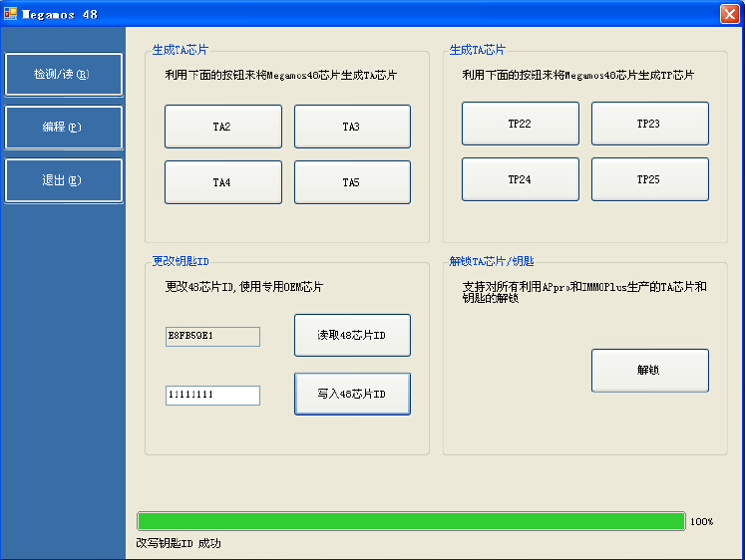Click the read-only ID field E8FB59E1
The image size is (745, 560).
point(212,337)
